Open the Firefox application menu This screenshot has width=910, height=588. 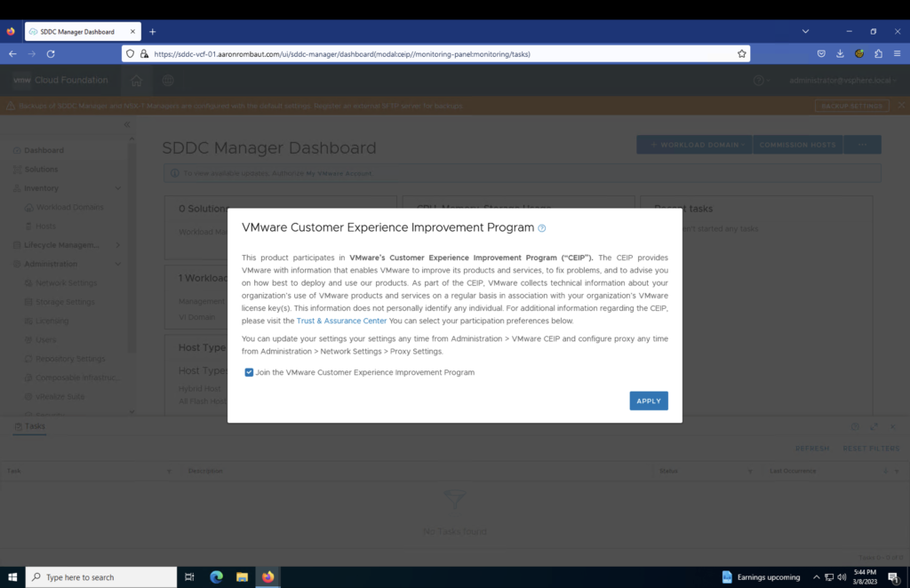point(897,54)
